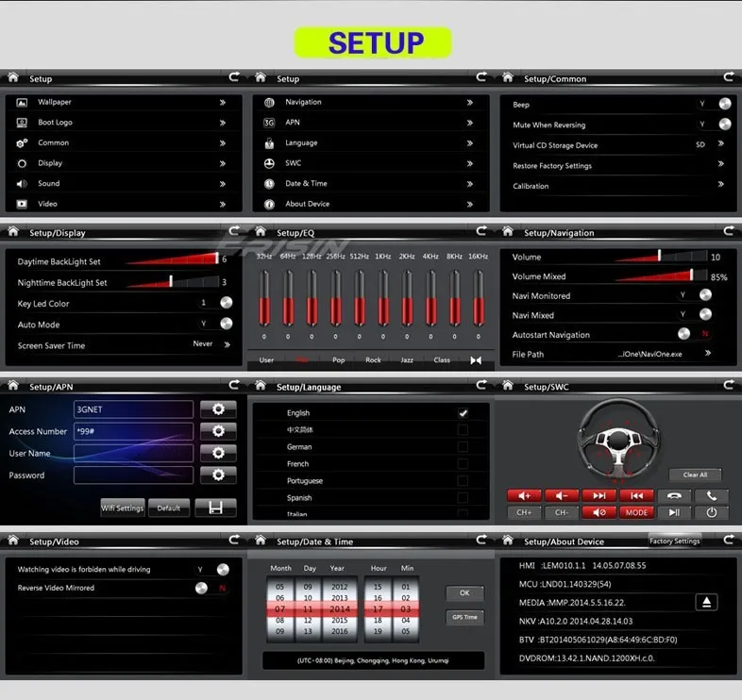Adjust the 1KHz EQ band slider

383,298
